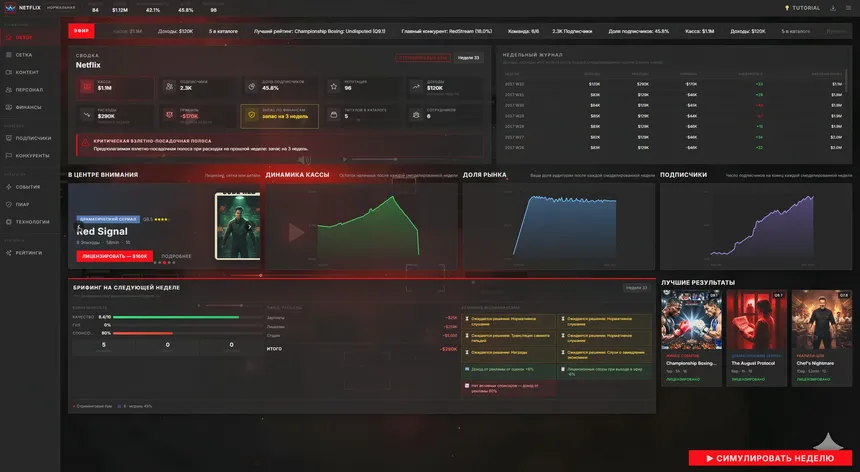The image size is (860, 472).
Task: Open the Championship Boxing thumbnail
Action: tap(691, 320)
